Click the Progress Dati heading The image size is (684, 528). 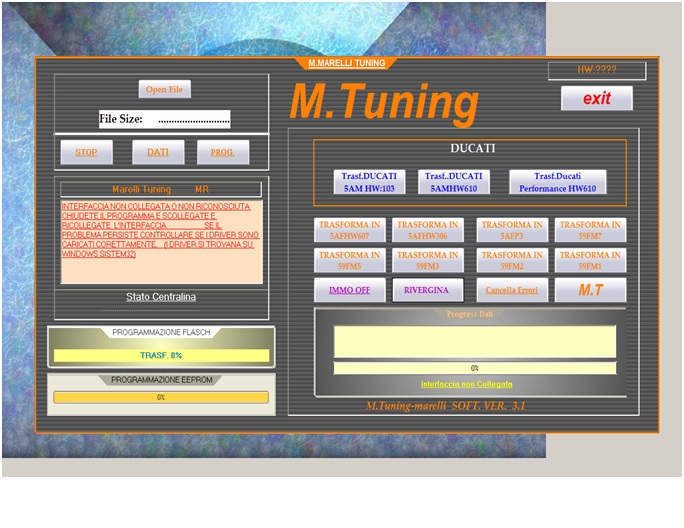coord(470,314)
